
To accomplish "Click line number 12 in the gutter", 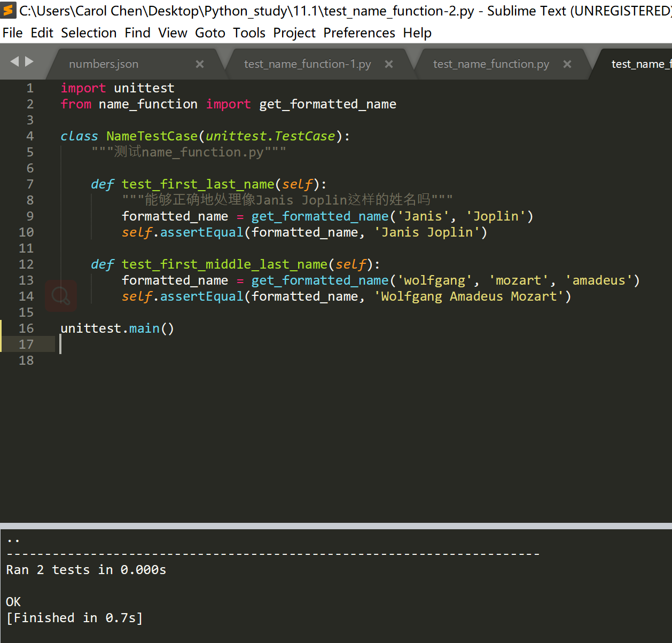I will 26,264.
